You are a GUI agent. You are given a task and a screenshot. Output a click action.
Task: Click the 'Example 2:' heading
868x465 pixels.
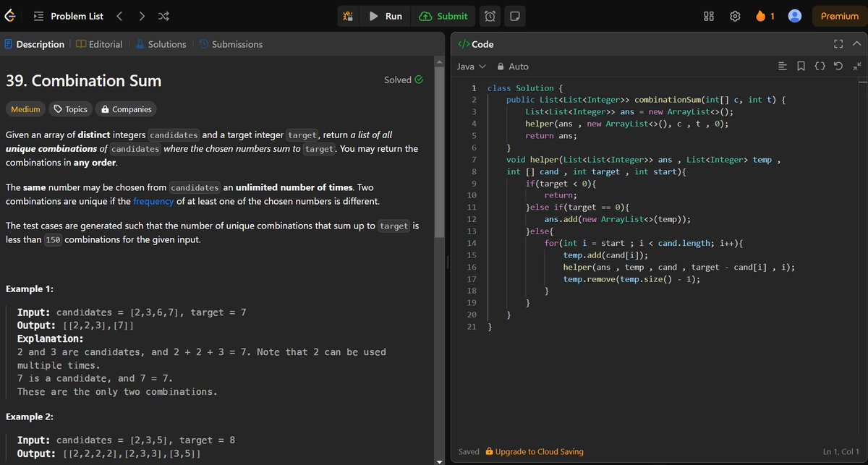[30, 417]
